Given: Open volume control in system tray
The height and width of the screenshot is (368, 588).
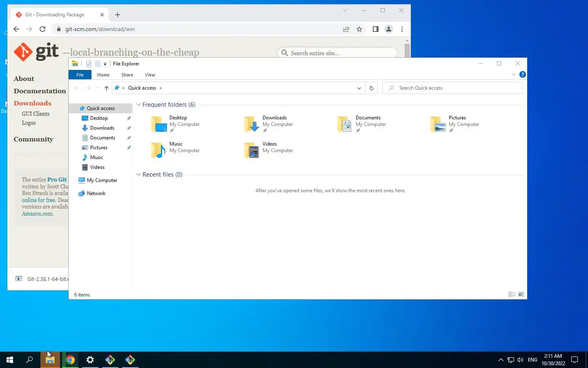Looking at the screenshot, I should (520, 360).
